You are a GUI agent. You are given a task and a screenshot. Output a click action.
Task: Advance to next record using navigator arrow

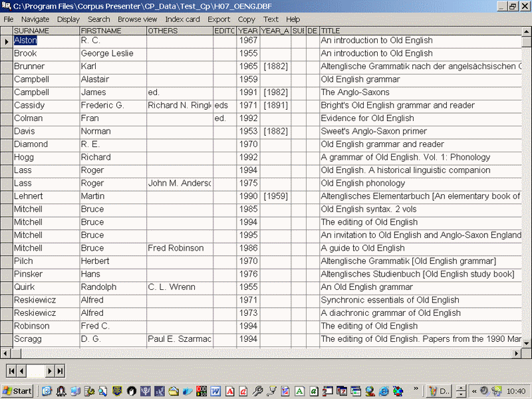pyautogui.click(x=51, y=371)
